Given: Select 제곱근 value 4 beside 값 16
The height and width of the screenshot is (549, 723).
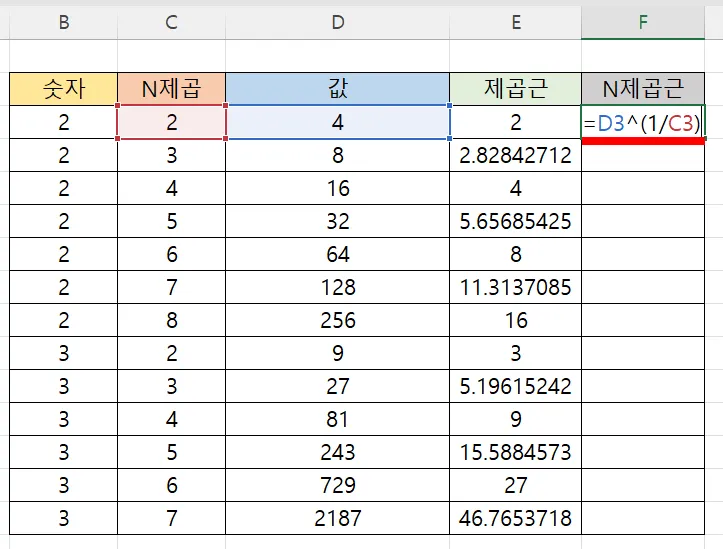Looking at the screenshot, I should tap(516, 188).
